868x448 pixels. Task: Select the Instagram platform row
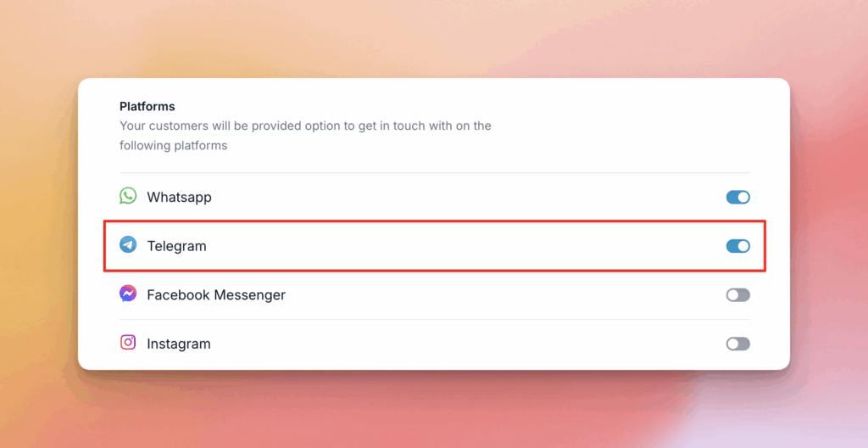pyautogui.click(x=424, y=344)
